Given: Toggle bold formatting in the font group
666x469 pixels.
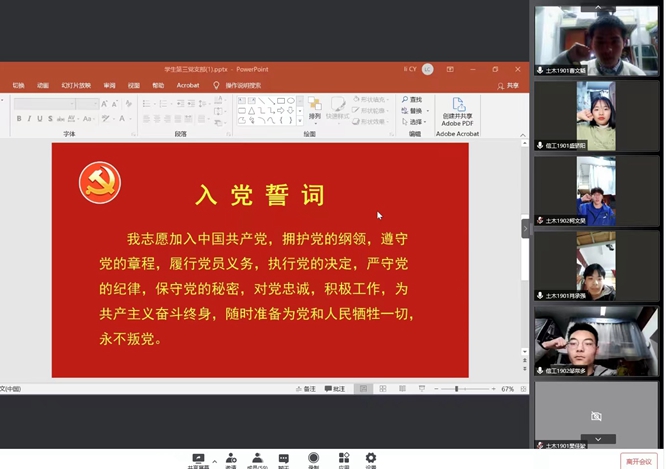Looking at the screenshot, I should pos(18,119).
